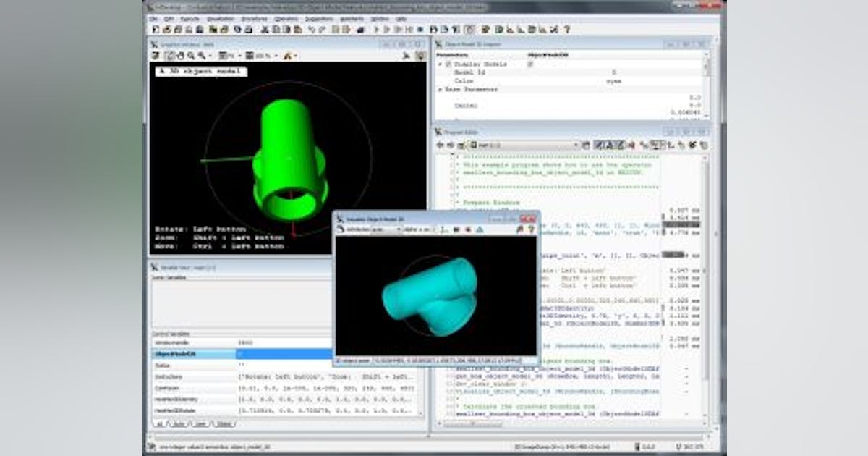Click the help icon in the Visualize Object Model 3D window
This screenshot has height=456, width=868.
click(x=531, y=229)
